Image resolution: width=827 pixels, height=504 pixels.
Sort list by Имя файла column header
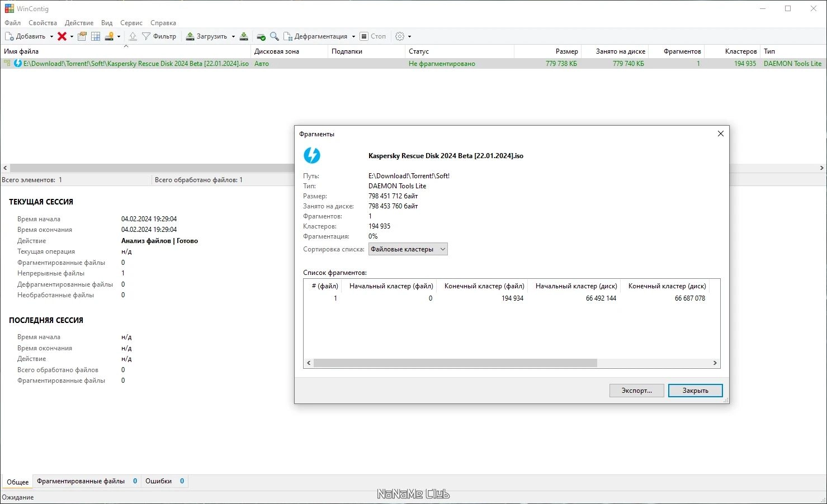tap(125, 51)
